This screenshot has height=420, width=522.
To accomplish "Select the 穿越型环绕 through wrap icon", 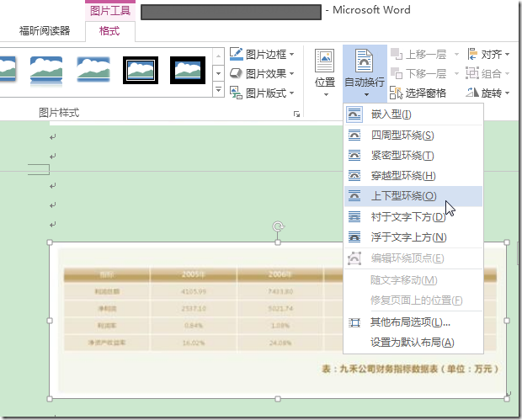I will point(354,176).
